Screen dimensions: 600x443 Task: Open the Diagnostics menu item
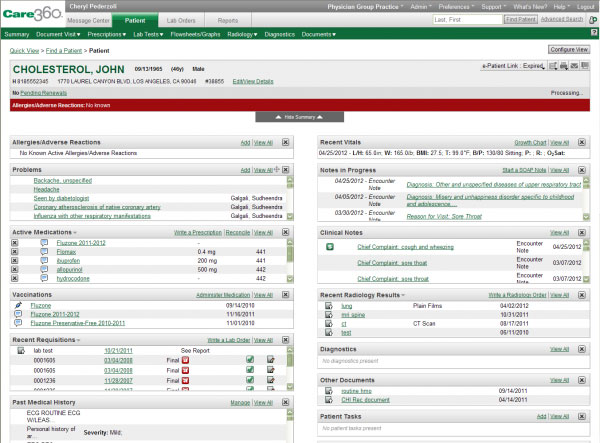[x=280, y=34]
